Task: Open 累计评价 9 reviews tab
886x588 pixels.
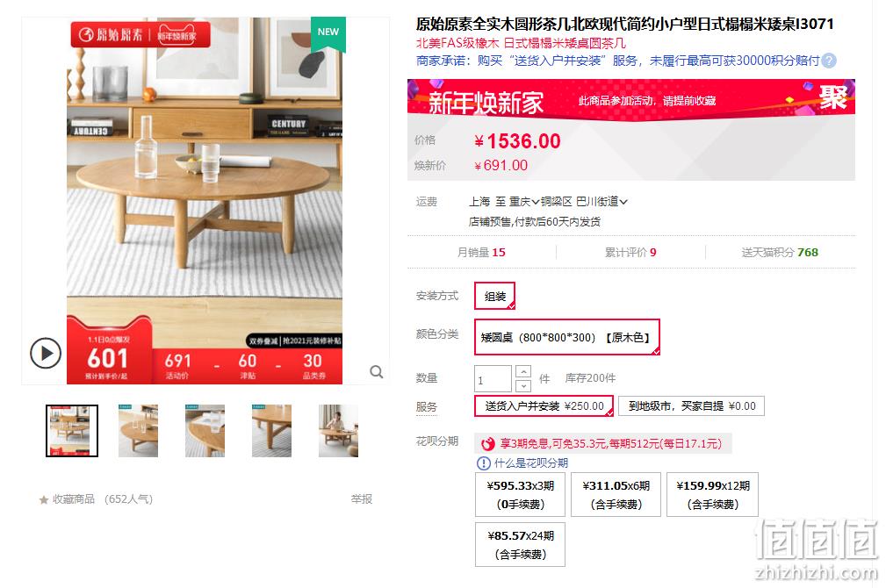Action: pos(630,253)
